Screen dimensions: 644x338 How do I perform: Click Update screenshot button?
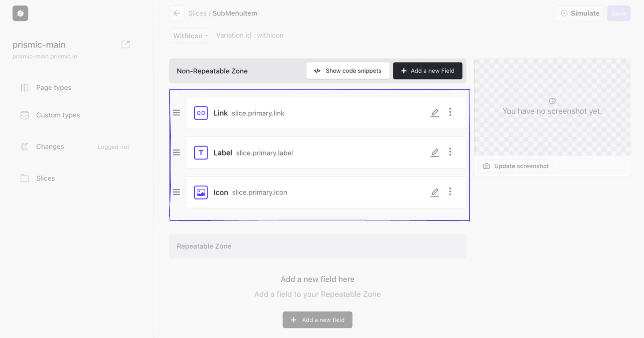point(516,166)
